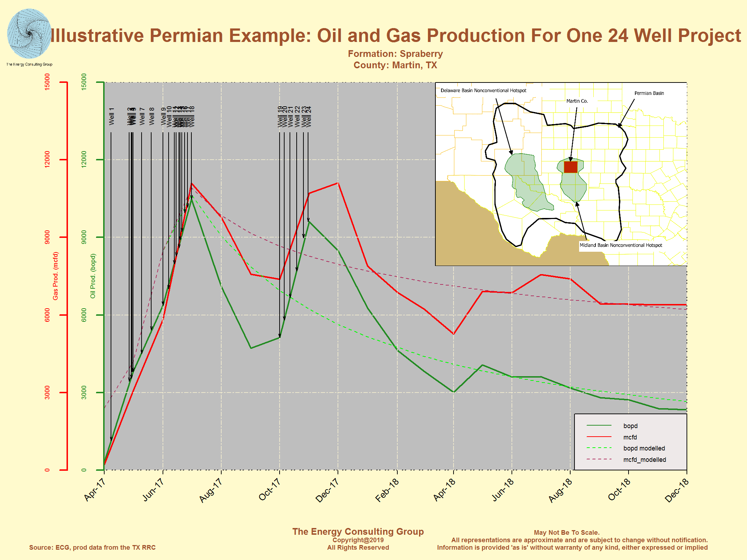
Task: Click the 'Midland Basin Nonconventional Hotspot' map label
Action: (621, 245)
